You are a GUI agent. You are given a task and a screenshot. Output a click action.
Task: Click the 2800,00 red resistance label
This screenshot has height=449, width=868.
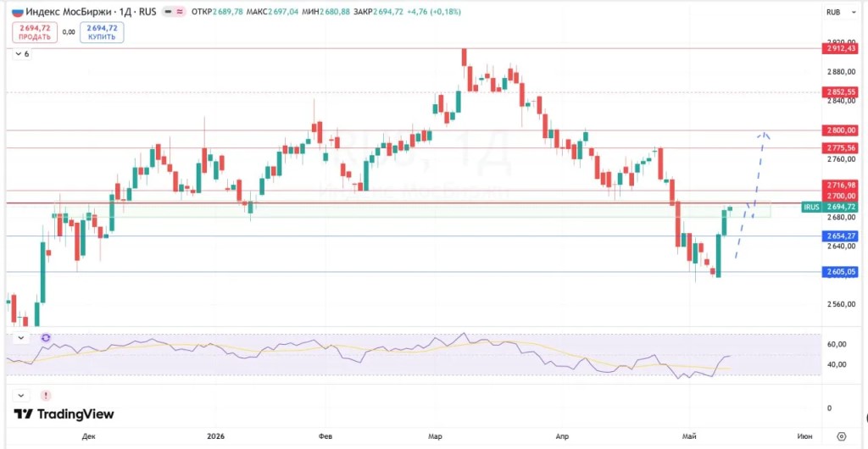(x=840, y=130)
